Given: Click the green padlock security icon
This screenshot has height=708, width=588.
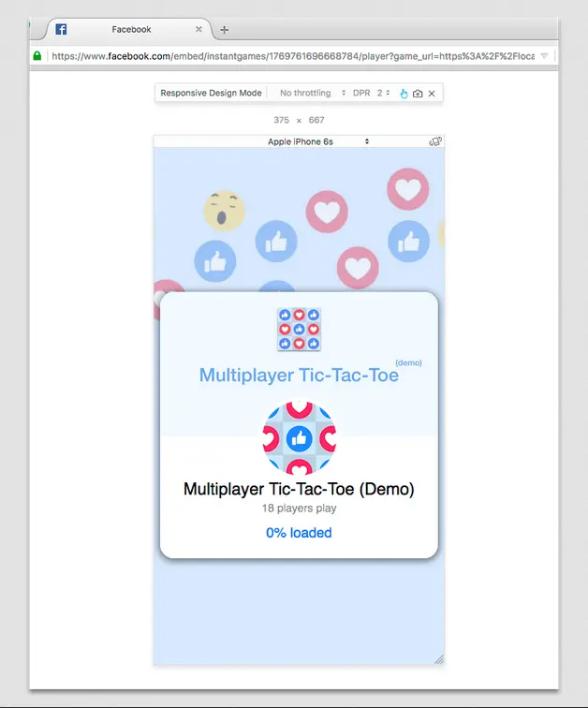Looking at the screenshot, I should (x=37, y=55).
